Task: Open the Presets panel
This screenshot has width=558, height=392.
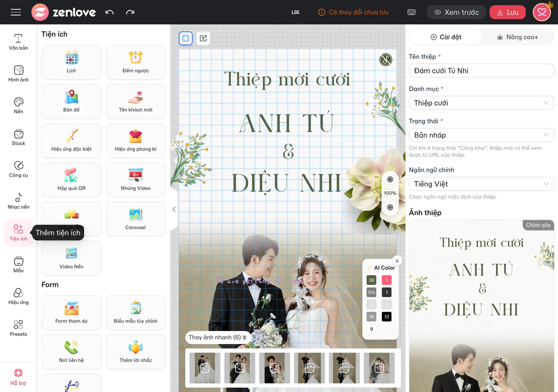Action: (18, 328)
